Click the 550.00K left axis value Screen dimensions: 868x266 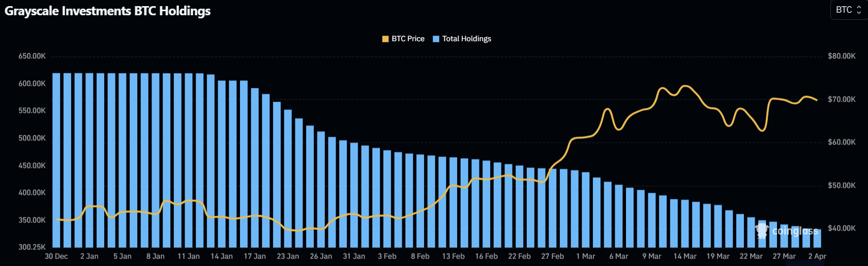click(32, 110)
